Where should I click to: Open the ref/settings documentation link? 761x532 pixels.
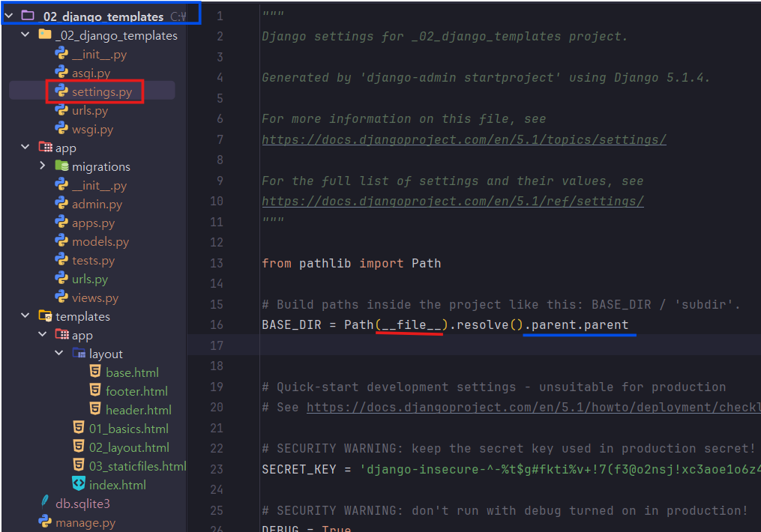click(x=453, y=202)
